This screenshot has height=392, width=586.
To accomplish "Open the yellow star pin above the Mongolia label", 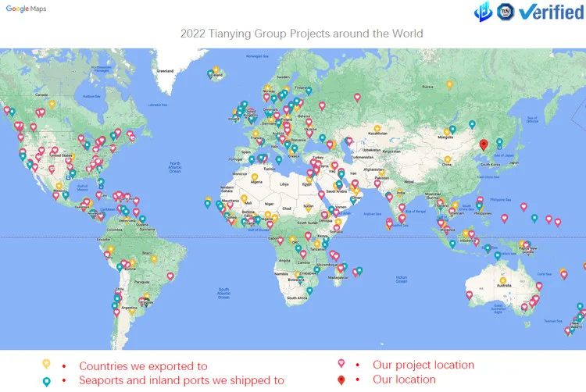I will [447, 132].
